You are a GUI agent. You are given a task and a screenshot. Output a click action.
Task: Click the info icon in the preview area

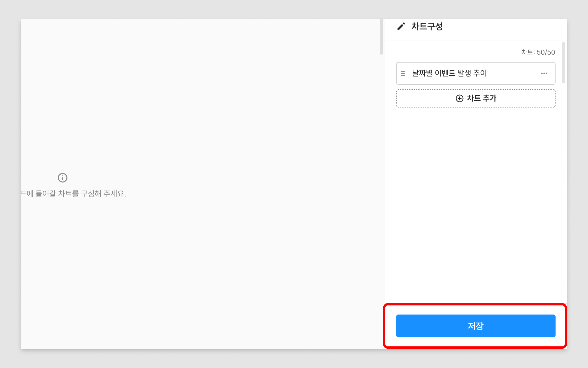(63, 178)
